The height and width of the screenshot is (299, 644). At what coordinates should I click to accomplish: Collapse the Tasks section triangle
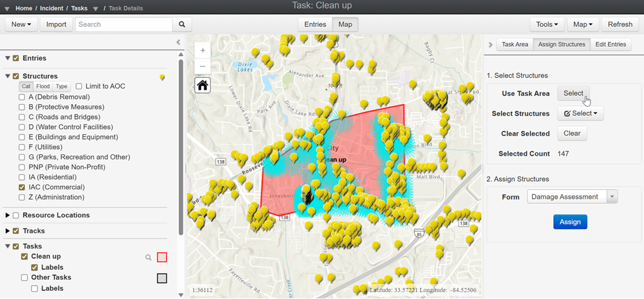7,246
